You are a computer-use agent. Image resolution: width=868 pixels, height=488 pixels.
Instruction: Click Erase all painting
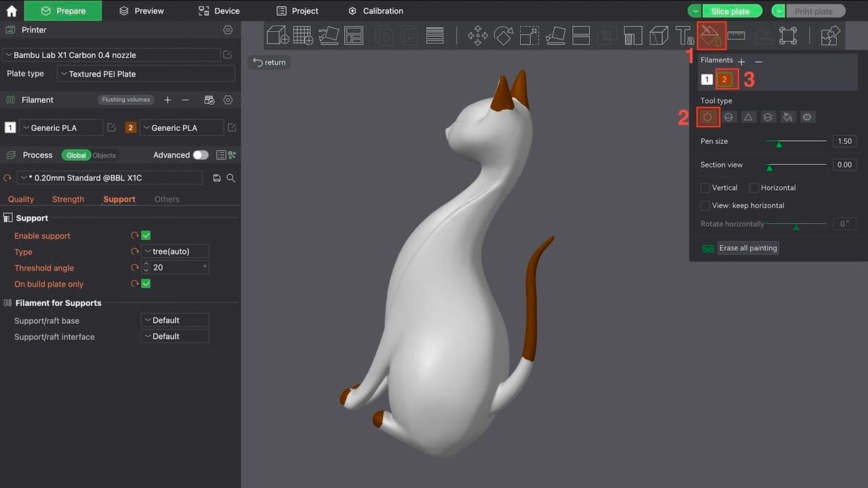(x=748, y=248)
